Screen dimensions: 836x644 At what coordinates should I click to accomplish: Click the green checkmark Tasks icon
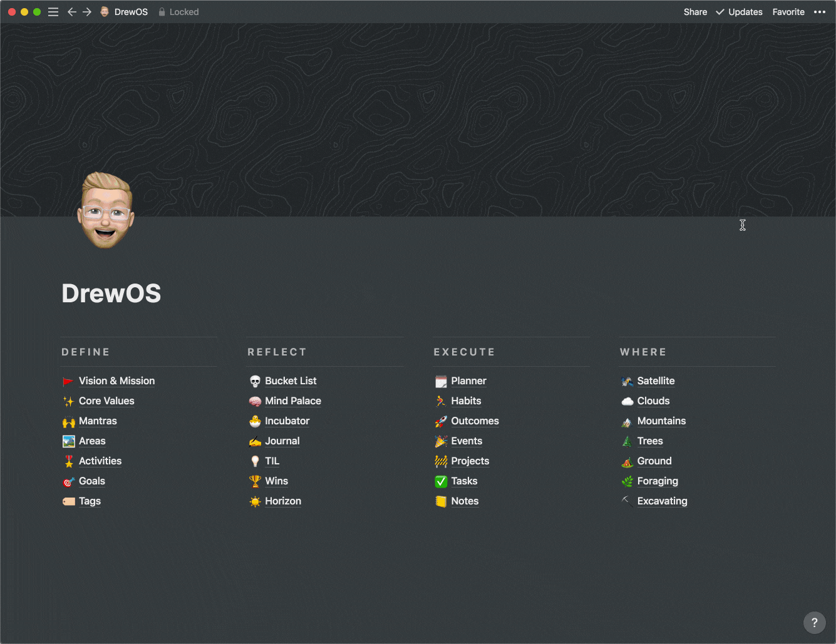[x=441, y=481]
